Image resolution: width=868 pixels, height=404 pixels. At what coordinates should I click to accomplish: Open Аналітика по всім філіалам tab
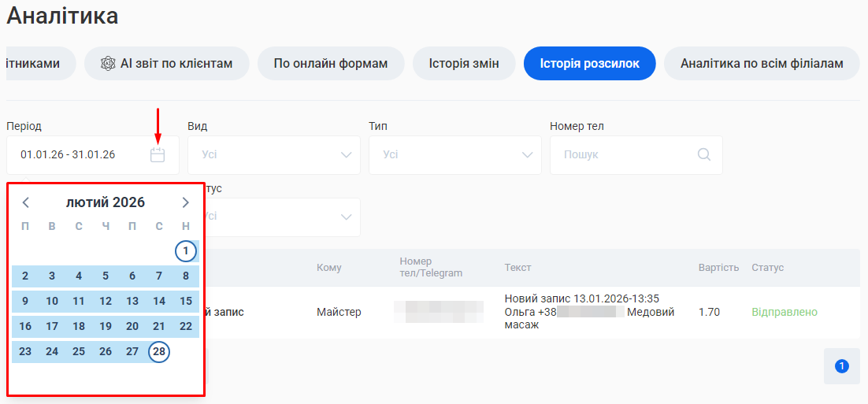pyautogui.click(x=761, y=64)
